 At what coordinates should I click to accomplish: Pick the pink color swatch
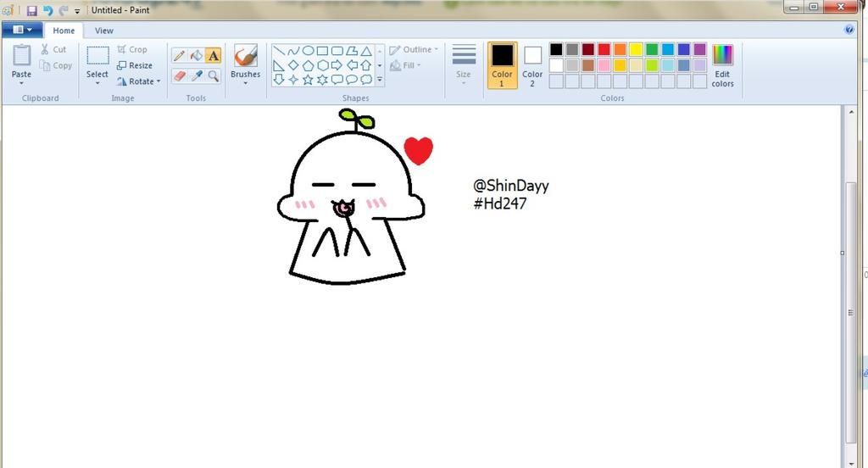[604, 65]
